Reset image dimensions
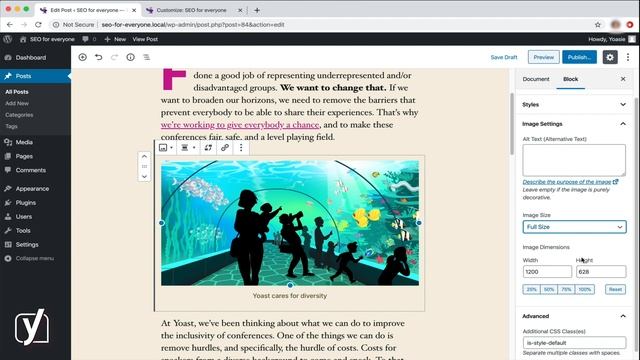The image size is (640, 360). (615, 289)
